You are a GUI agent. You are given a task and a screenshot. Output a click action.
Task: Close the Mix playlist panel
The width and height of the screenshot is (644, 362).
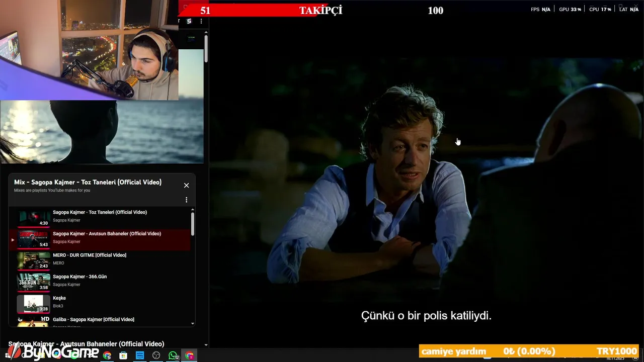186,186
